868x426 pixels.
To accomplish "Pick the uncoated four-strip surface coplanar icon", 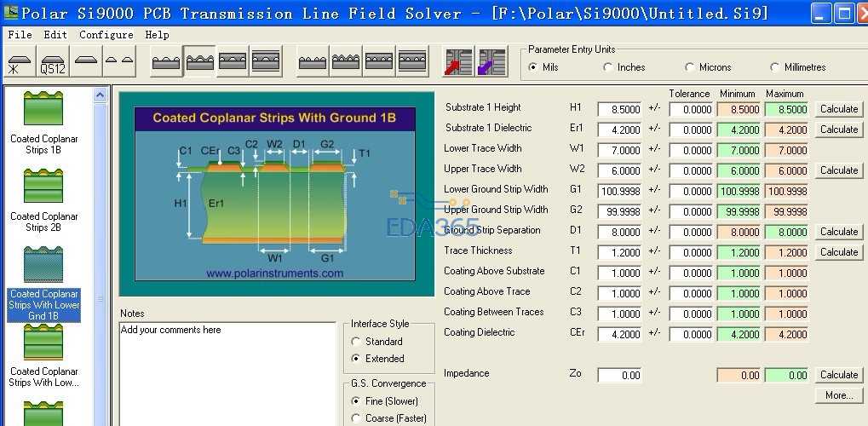I will click(x=313, y=61).
